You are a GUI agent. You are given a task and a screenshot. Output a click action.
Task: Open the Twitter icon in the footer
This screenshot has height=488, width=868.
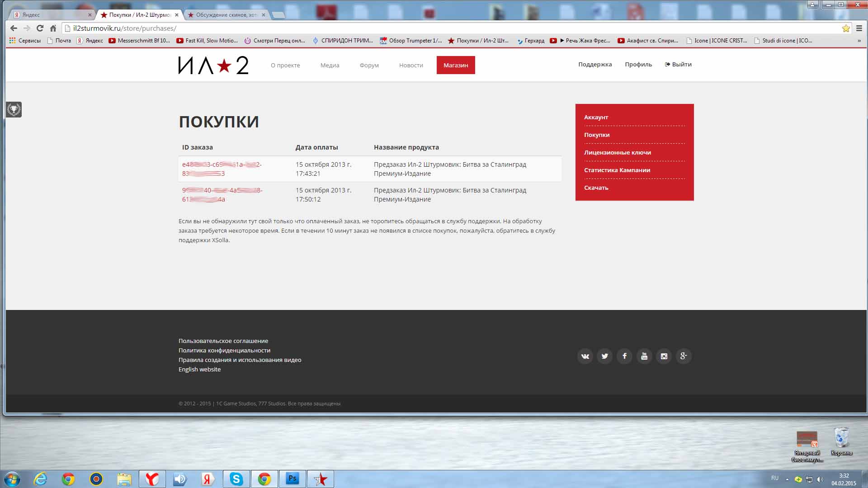point(605,356)
